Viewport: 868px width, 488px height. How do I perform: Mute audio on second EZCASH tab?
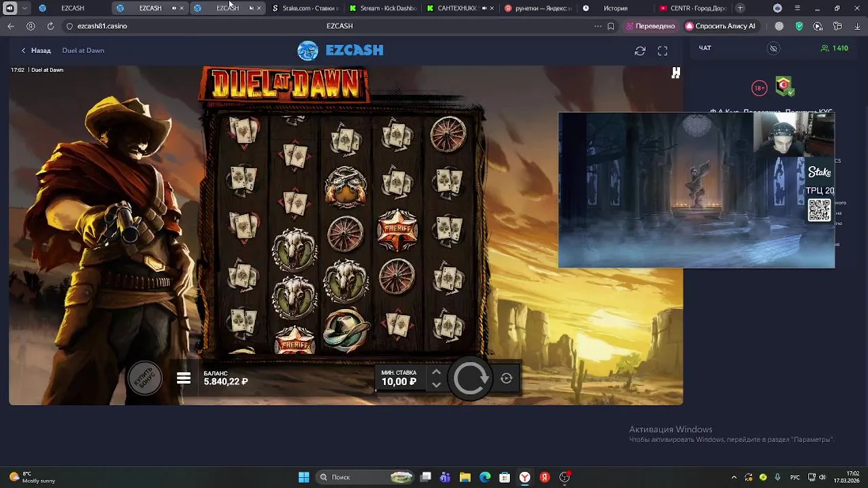coord(174,8)
